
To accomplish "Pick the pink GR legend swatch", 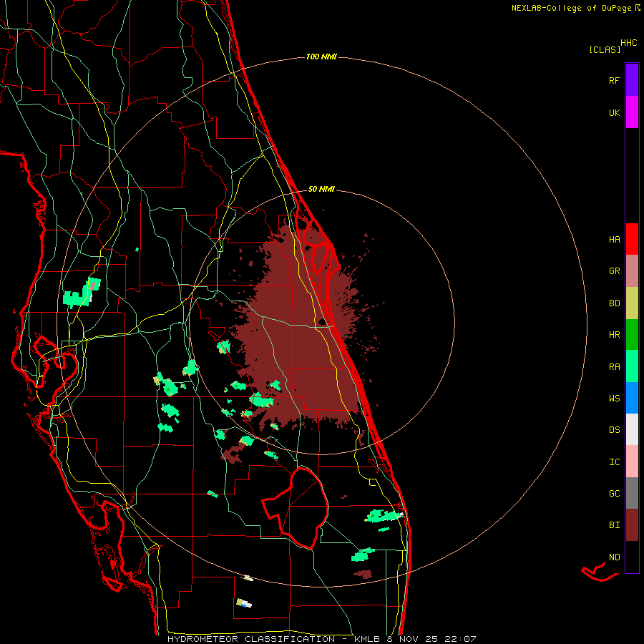I will click(x=632, y=271).
